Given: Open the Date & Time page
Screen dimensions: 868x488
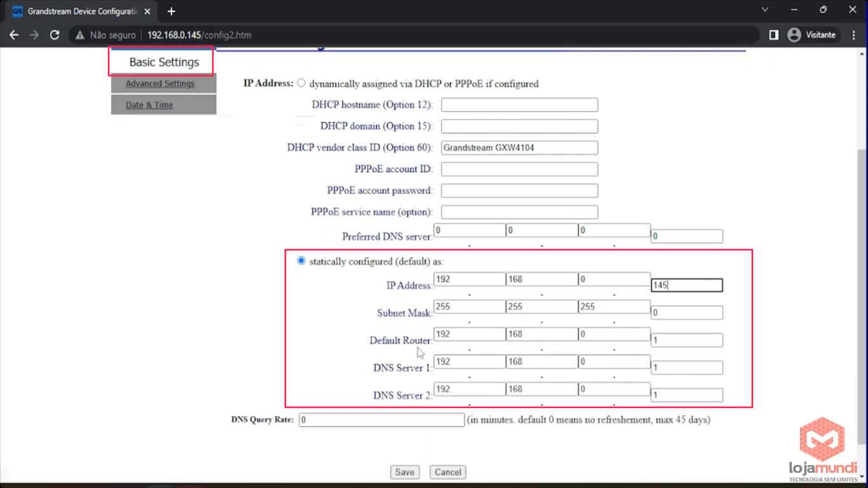Looking at the screenshot, I should tap(149, 105).
